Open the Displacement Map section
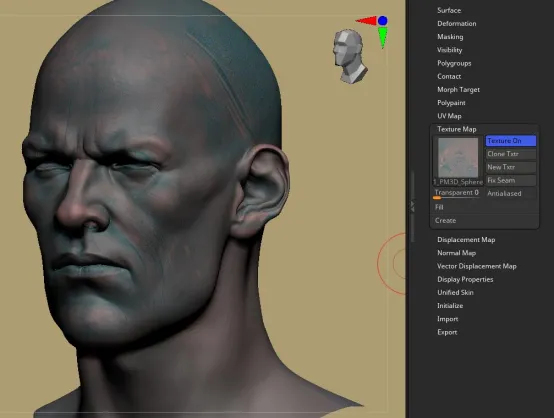This screenshot has height=418, width=554. click(466, 240)
